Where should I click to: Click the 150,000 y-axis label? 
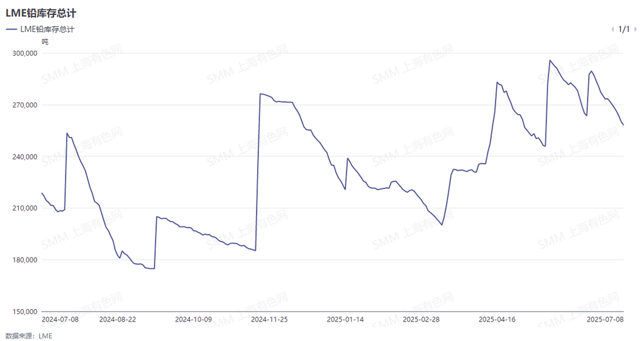pos(26,311)
